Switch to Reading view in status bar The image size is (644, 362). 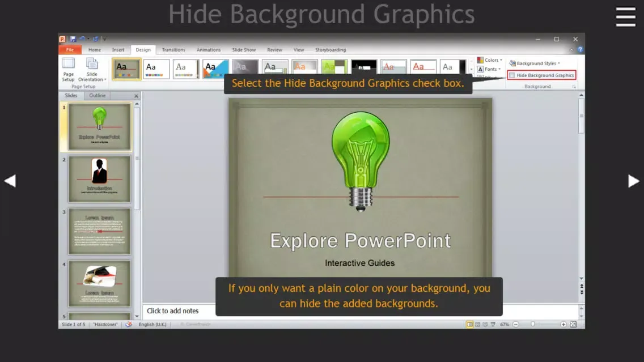point(485,324)
